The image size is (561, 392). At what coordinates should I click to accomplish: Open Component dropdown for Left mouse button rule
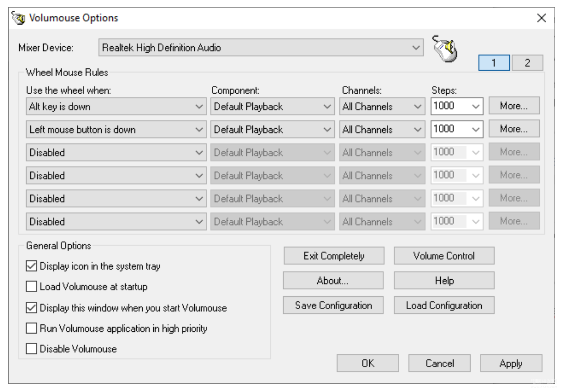273,130
